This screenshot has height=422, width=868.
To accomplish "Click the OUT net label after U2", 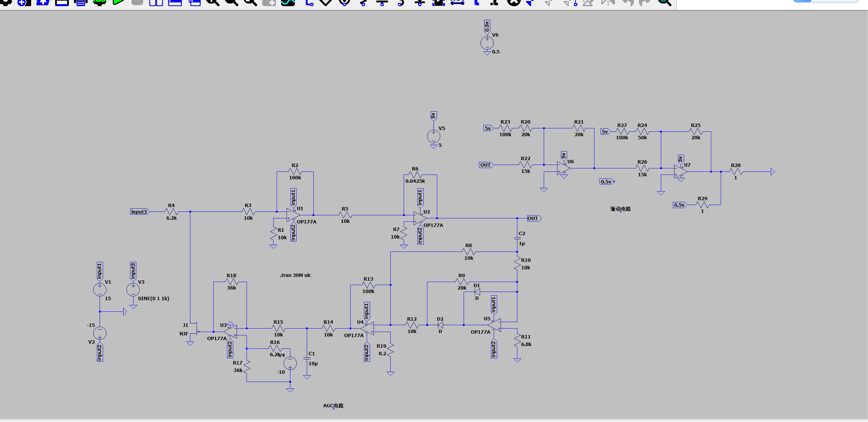I will point(534,218).
